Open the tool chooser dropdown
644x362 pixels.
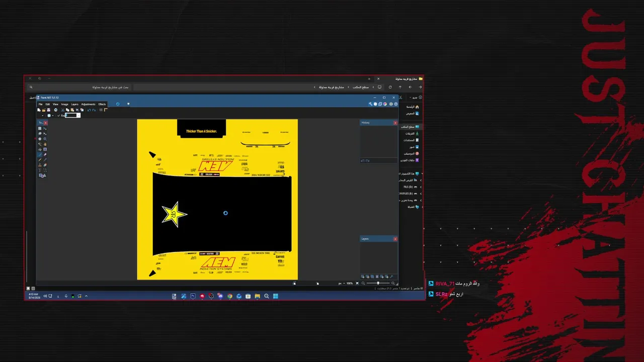click(x=42, y=116)
